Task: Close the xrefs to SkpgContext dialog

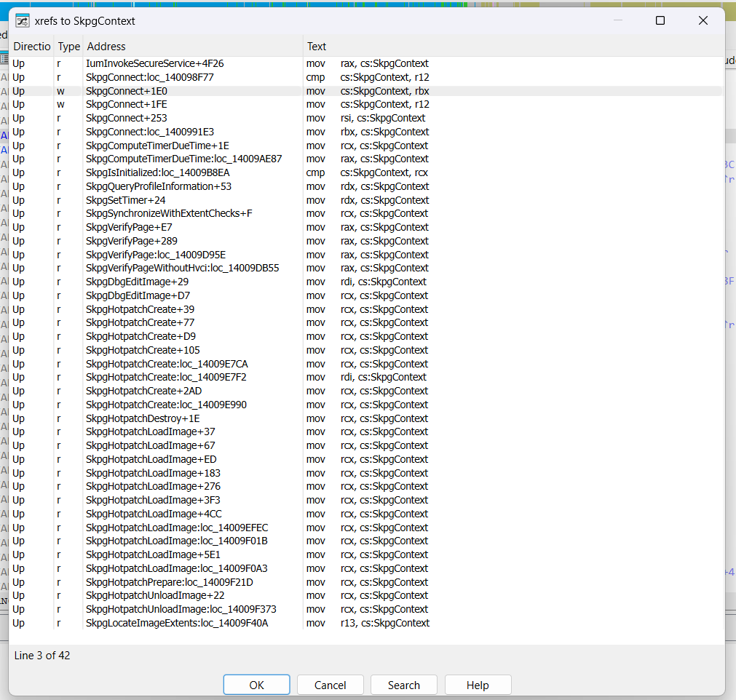Action: coord(703,20)
